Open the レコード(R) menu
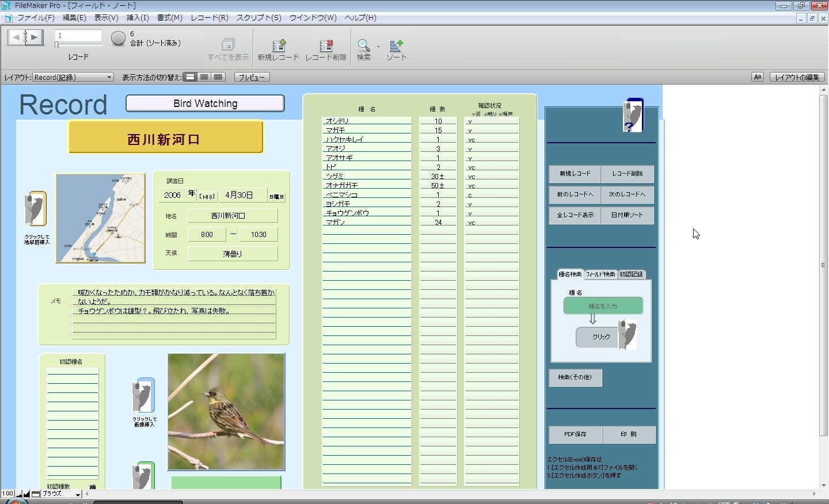 click(210, 18)
